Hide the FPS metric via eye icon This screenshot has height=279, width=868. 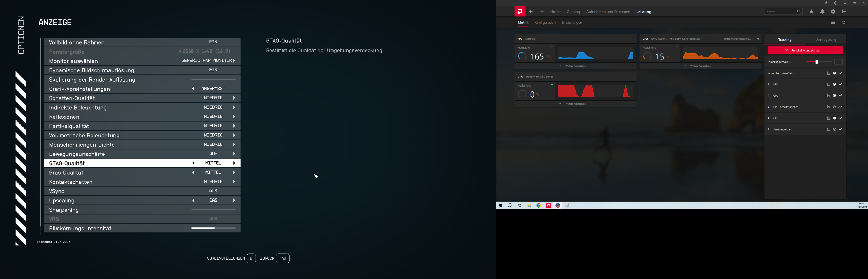tap(834, 84)
